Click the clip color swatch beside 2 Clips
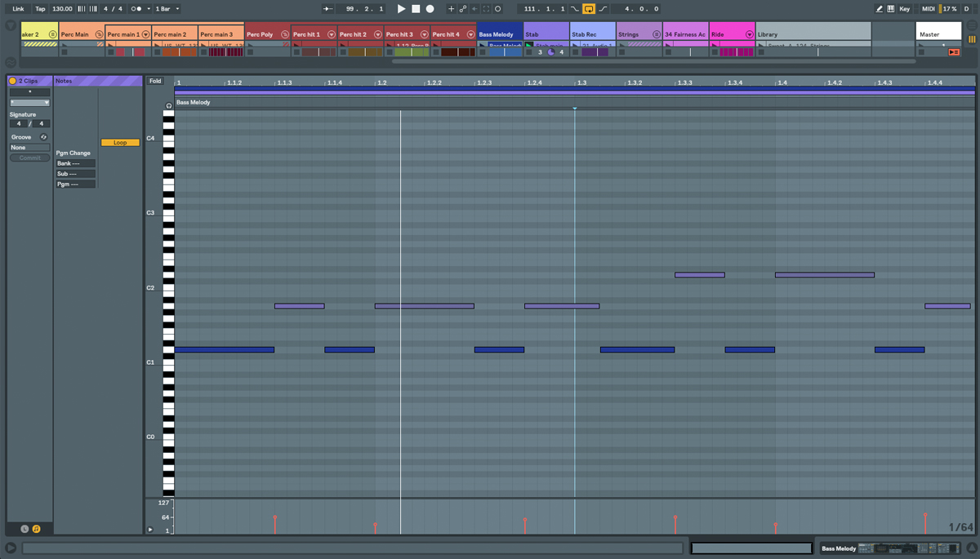This screenshot has width=980, height=559. [x=12, y=82]
